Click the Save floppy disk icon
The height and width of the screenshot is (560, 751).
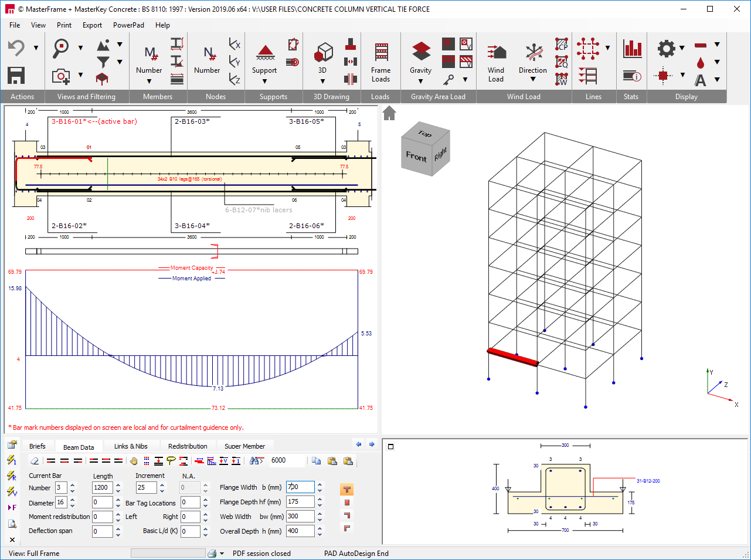[16, 75]
